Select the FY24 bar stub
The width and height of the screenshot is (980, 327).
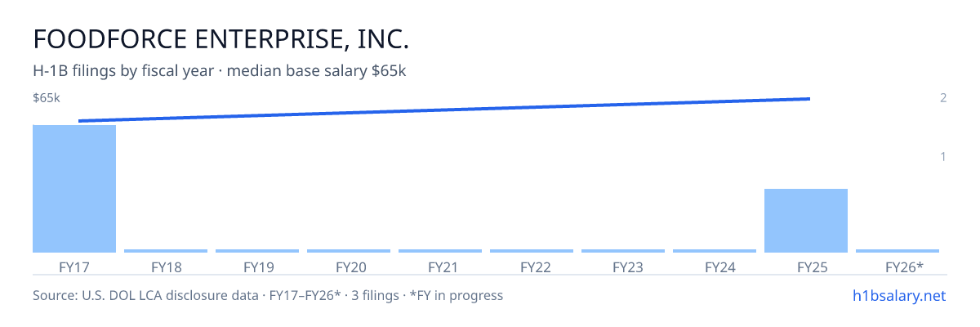pyautogui.click(x=715, y=251)
